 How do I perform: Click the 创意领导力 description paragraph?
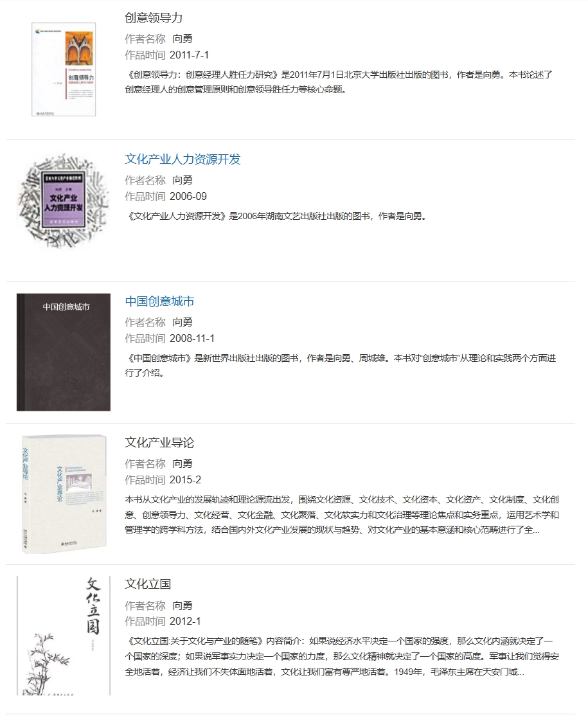click(x=339, y=82)
